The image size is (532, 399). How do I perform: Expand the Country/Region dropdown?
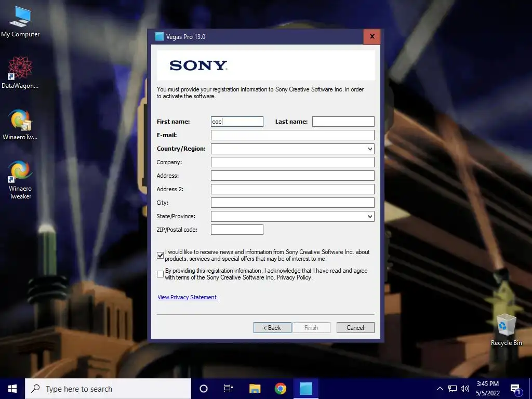(x=370, y=149)
